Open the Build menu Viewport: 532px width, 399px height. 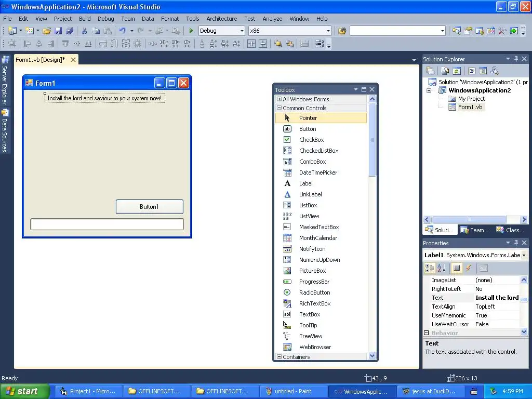[x=85, y=19]
